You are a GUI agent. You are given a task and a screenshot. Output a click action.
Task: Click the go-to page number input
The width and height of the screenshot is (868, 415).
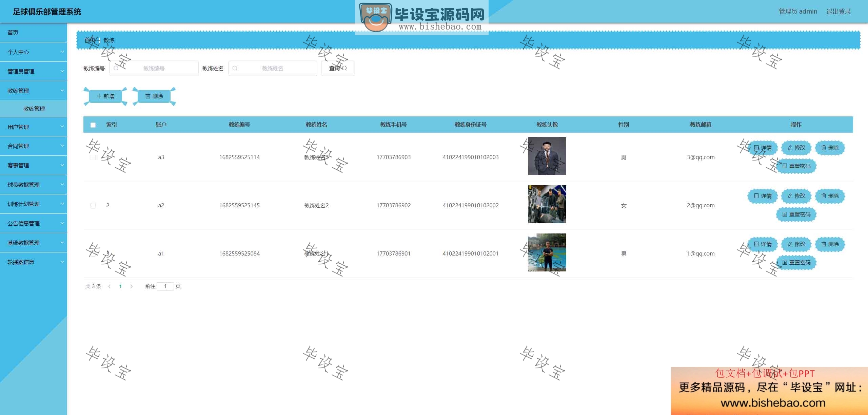point(165,286)
